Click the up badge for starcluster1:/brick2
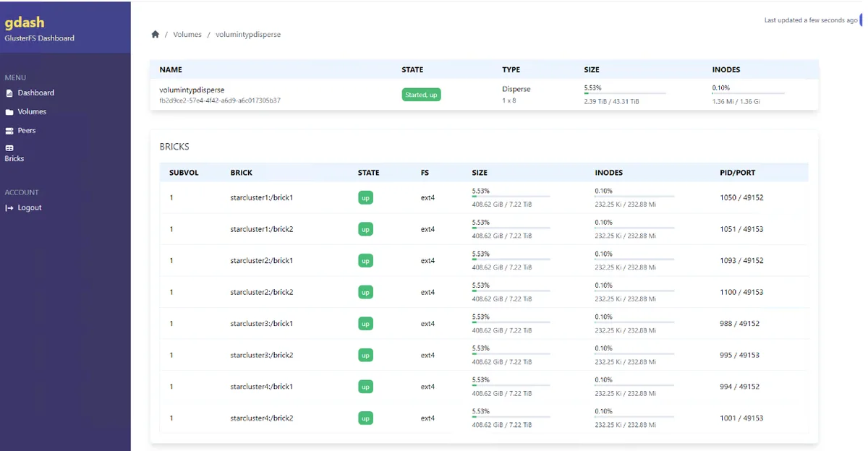Screen dimensions: 868x451 pos(366,229)
